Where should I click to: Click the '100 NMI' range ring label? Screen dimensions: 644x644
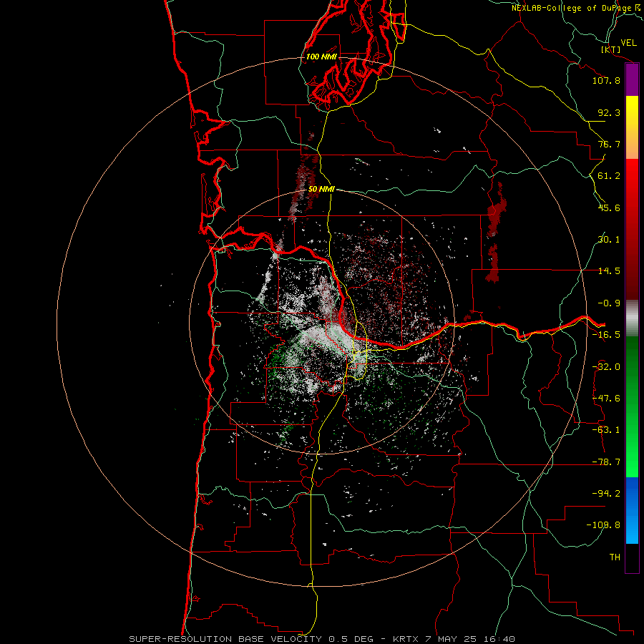tap(321, 57)
